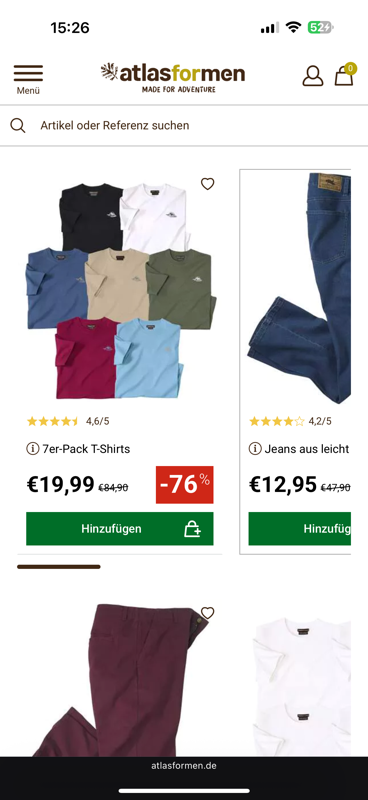This screenshot has height=800, width=368.
Task: Open info icon next to Jeans aus leicht
Action: click(x=255, y=449)
